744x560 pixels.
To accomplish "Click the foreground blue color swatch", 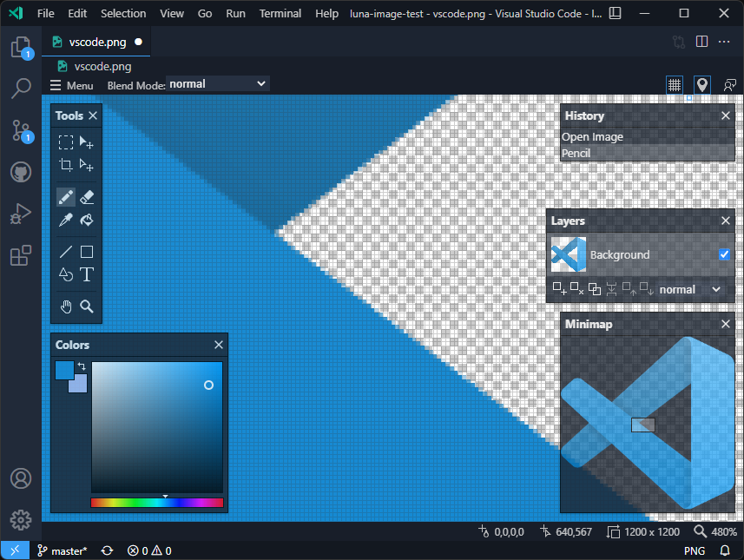I will [63, 369].
